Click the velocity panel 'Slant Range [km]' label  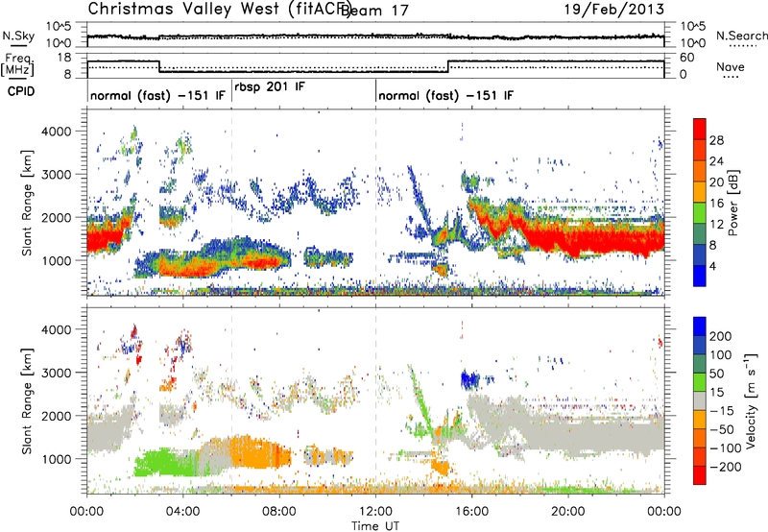coord(27,400)
